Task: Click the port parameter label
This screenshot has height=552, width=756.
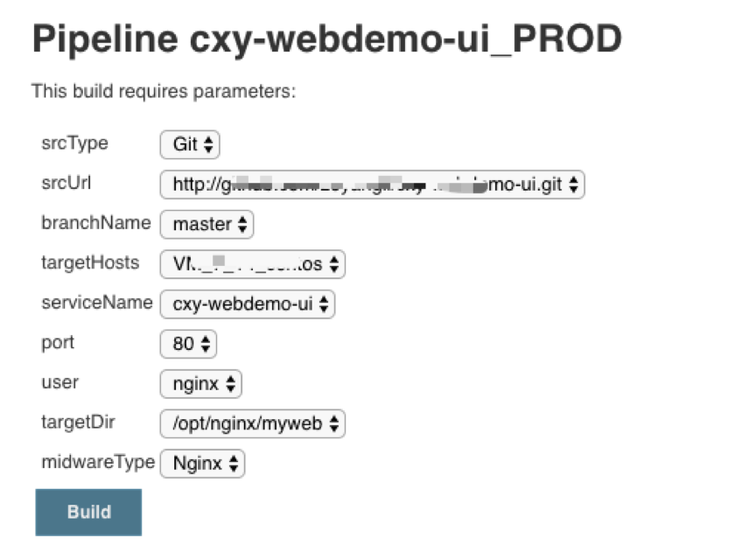Action: (x=58, y=343)
